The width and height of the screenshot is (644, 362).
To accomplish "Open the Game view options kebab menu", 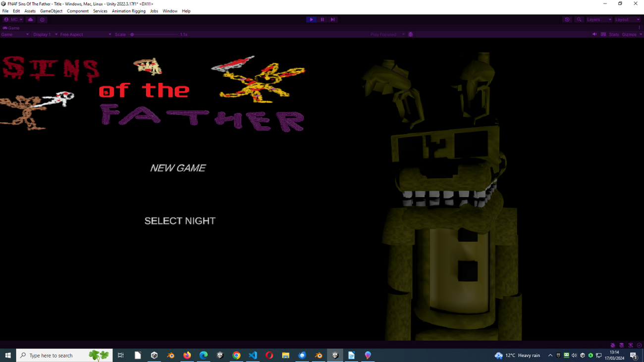I will tap(640, 27).
